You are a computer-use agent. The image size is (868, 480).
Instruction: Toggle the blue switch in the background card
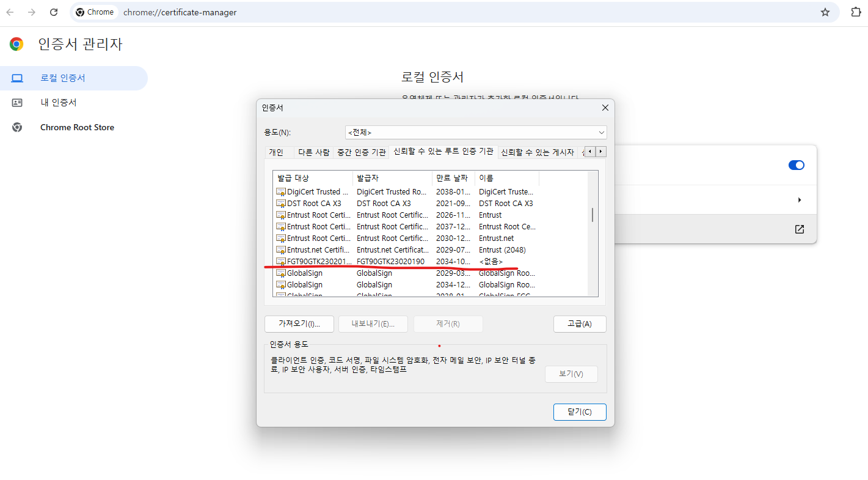point(797,165)
